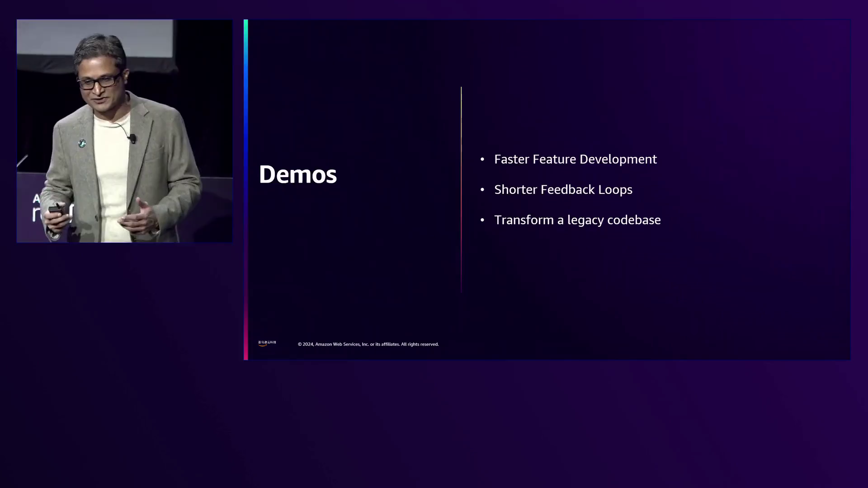
Task: Click the 2024 Amazon Web Services copyright text
Action: tap(368, 344)
